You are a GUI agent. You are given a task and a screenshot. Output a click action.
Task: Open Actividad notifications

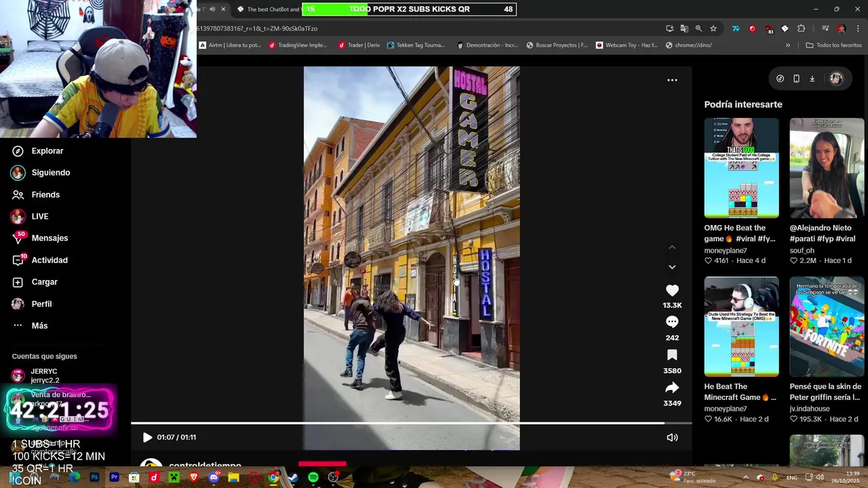coord(39,260)
